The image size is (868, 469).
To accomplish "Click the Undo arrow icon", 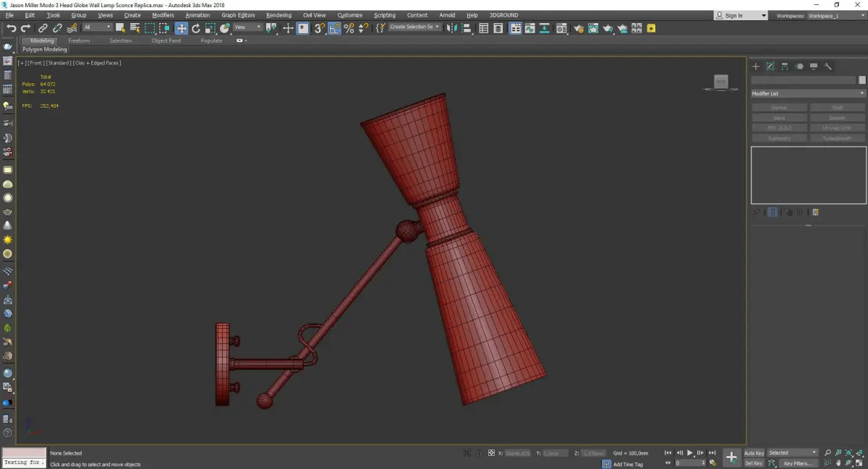I will click(x=11, y=28).
